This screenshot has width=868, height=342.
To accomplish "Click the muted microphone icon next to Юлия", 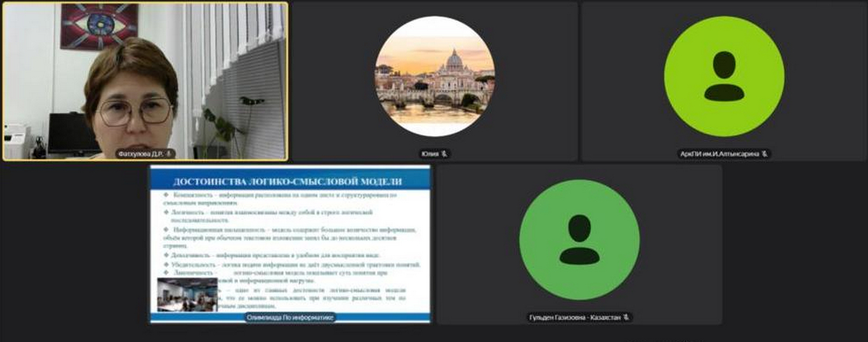I will coord(444,154).
